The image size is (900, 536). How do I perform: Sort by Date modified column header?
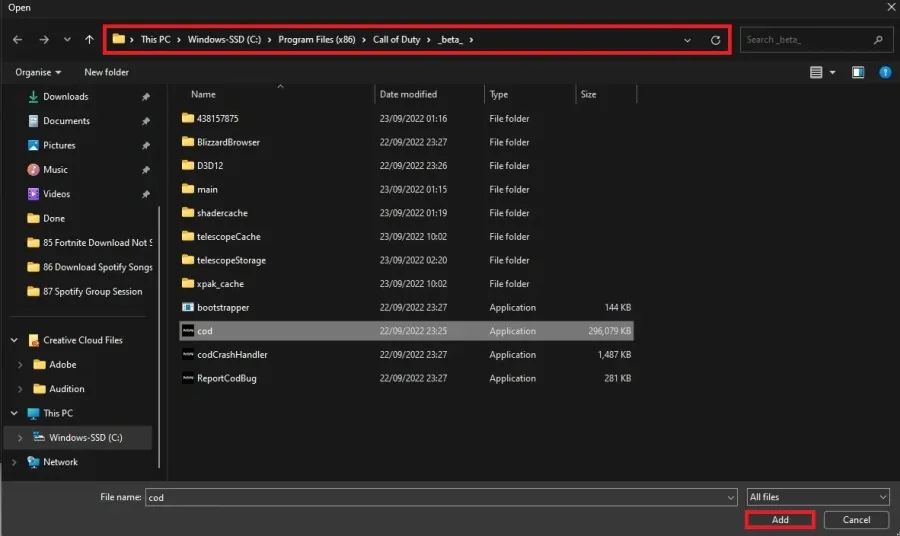click(408, 94)
